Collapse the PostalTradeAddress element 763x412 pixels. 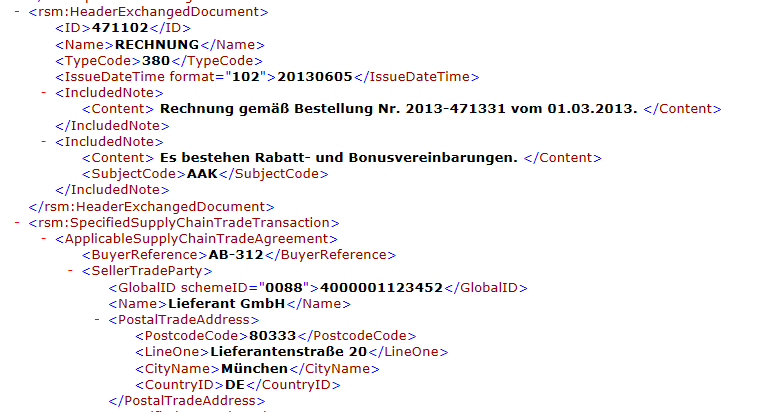[x=97, y=320]
